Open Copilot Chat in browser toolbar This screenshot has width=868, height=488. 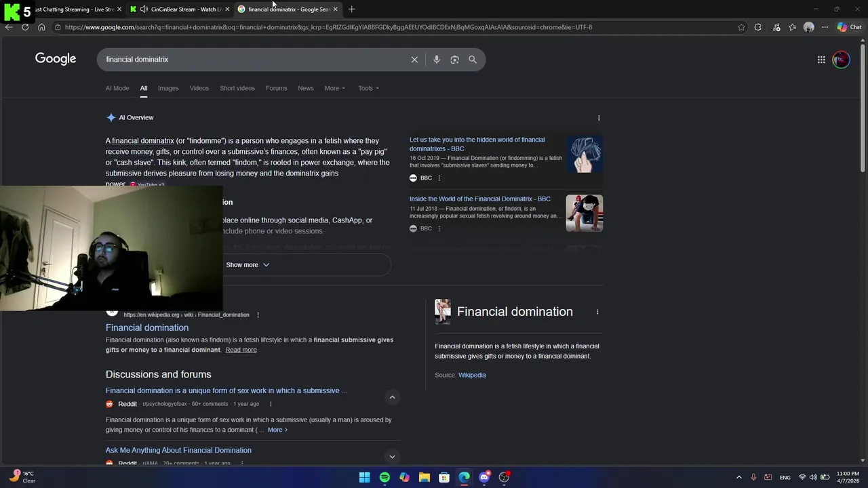click(849, 27)
